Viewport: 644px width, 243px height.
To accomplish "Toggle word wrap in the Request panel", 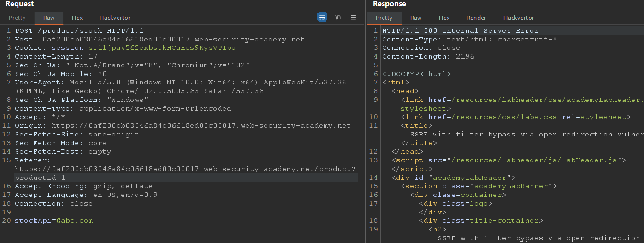I will pyautogui.click(x=322, y=18).
